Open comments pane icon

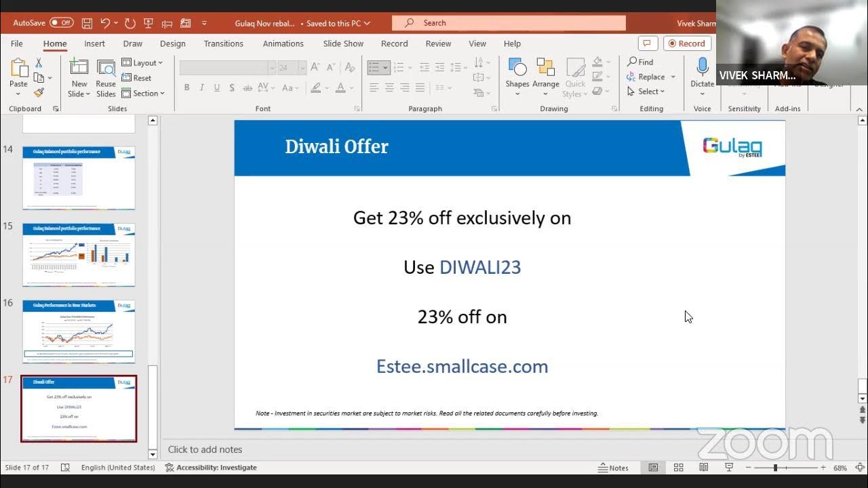(x=647, y=43)
